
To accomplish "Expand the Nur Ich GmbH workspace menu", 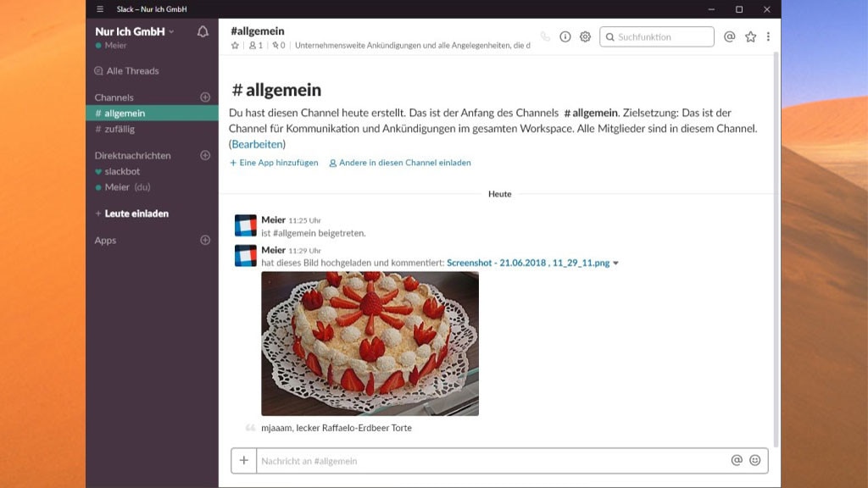I will pyautogui.click(x=135, y=31).
